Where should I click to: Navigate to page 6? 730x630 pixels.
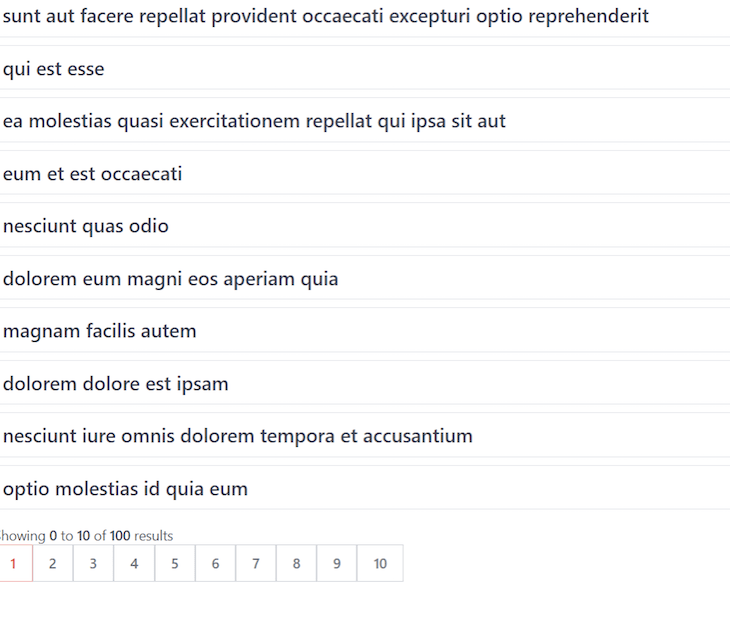pos(216,563)
